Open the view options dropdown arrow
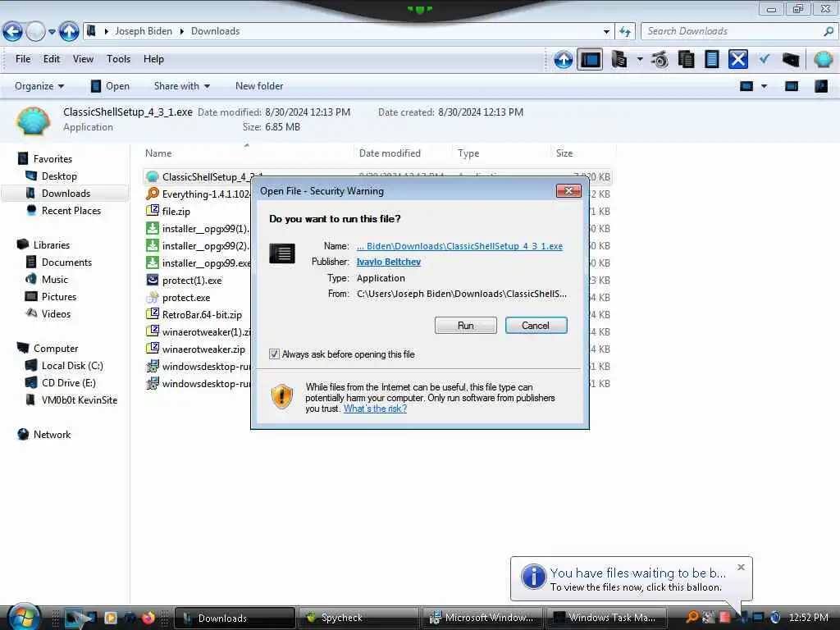This screenshot has height=630, width=840. click(x=764, y=86)
